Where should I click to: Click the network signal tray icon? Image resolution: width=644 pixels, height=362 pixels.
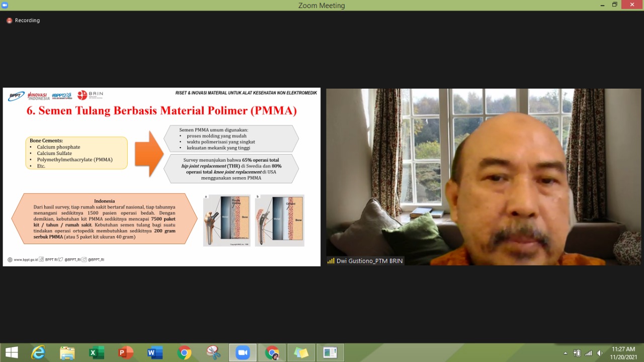coord(588,353)
